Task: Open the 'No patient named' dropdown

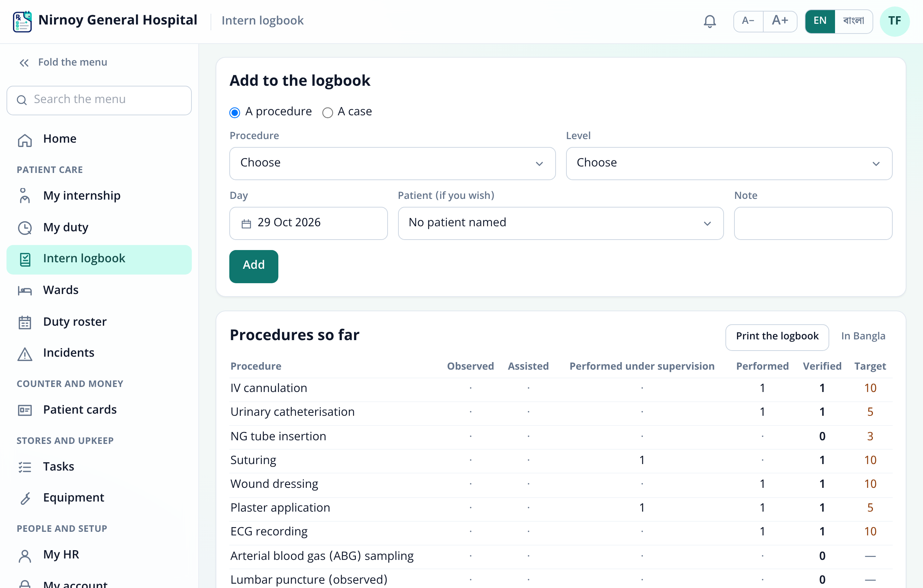Action: tap(560, 223)
